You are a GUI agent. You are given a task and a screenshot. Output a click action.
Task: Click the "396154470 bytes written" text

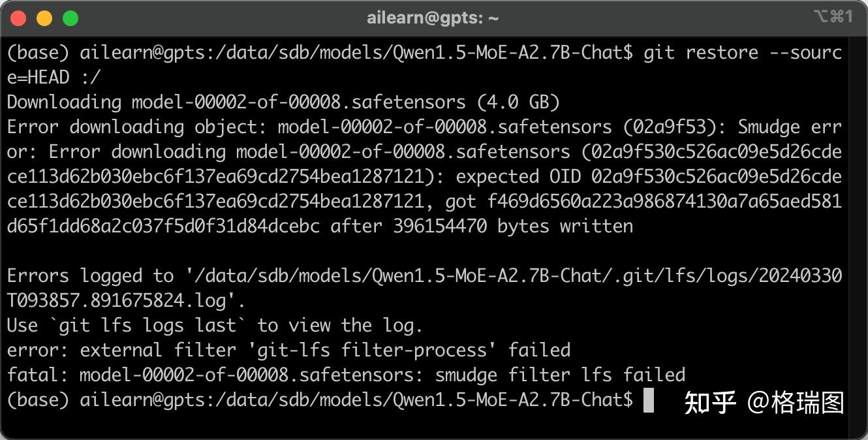tap(512, 227)
